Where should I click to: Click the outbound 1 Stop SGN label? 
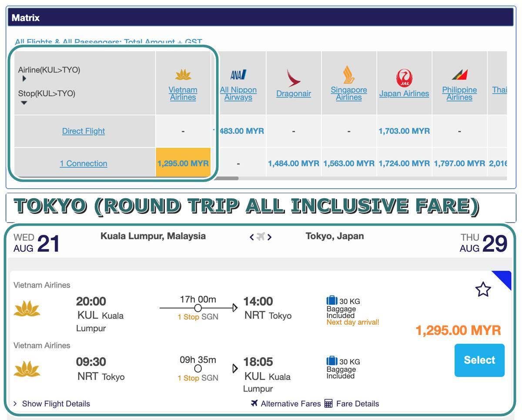coord(198,317)
